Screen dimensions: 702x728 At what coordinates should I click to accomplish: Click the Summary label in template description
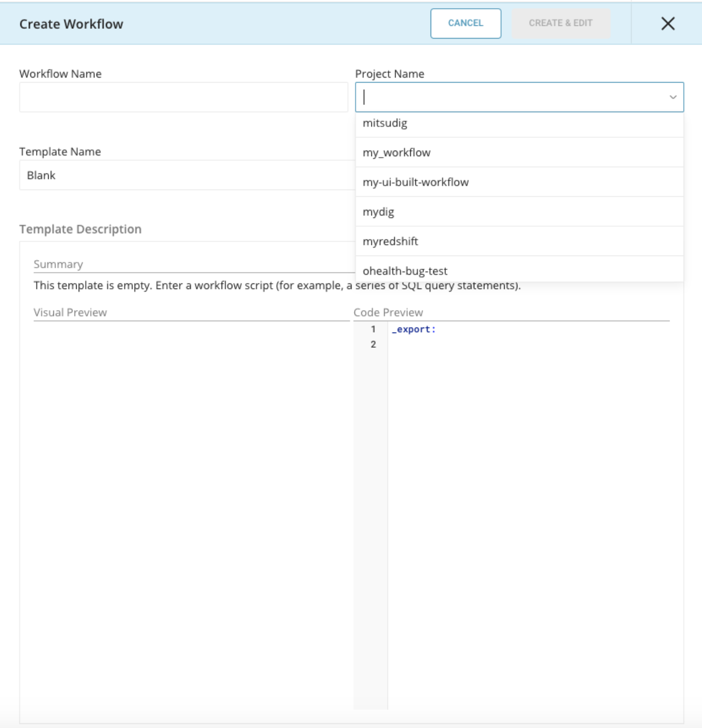tap(58, 264)
